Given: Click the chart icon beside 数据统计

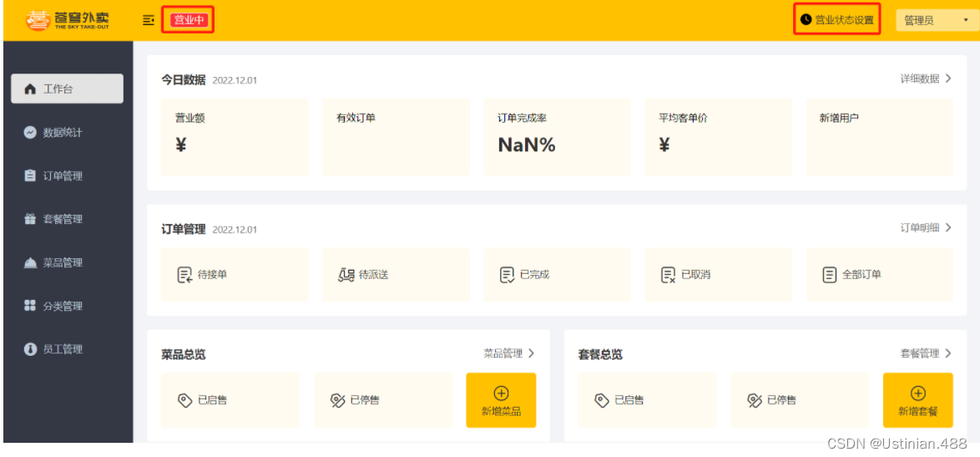Looking at the screenshot, I should 30,133.
